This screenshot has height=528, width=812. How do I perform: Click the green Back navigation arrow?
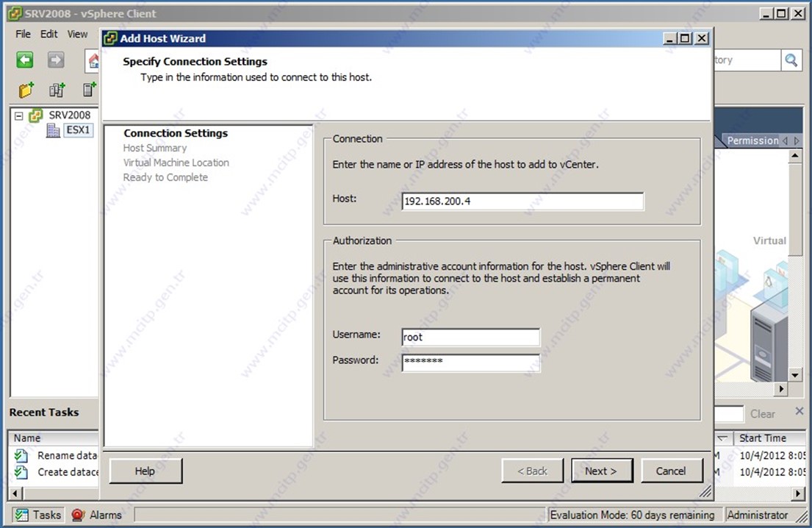tap(25, 60)
